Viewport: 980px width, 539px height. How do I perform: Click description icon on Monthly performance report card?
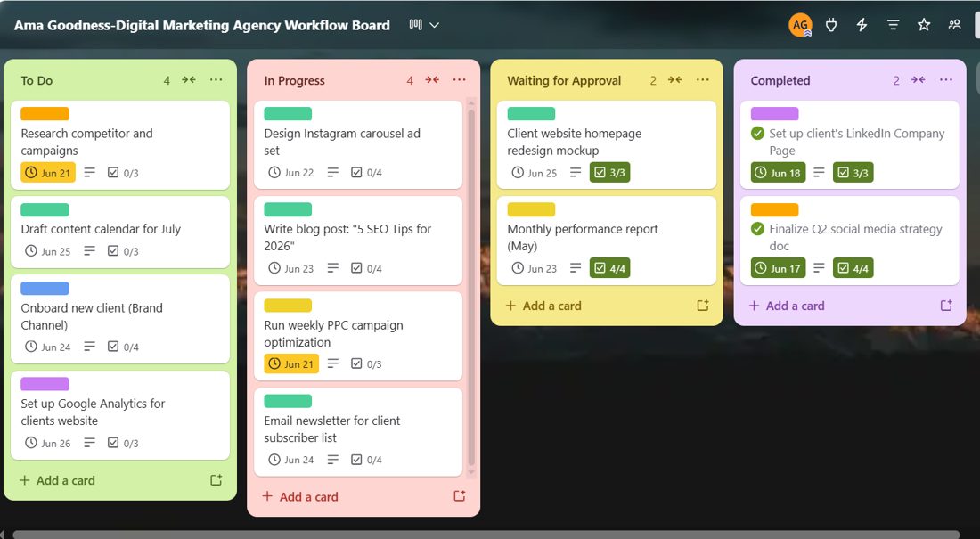pos(576,267)
